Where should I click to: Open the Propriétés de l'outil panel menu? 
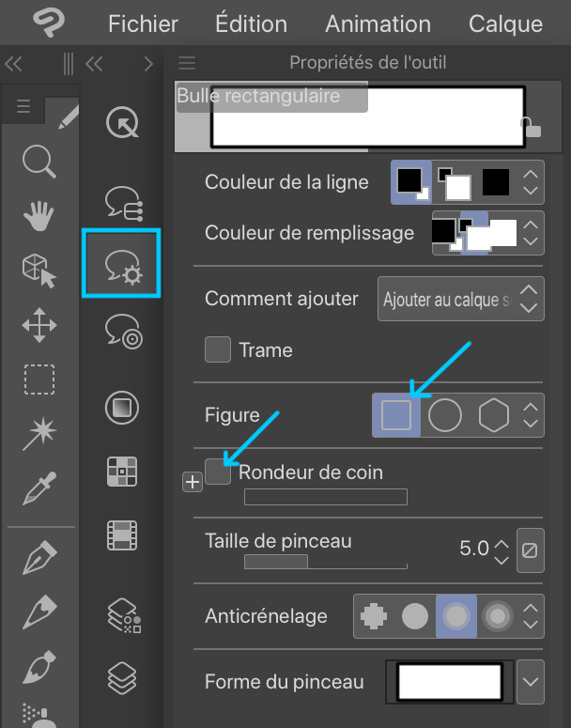[187, 64]
